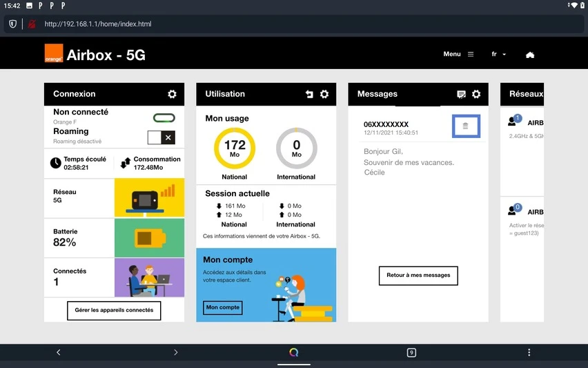The width and height of the screenshot is (588, 368).
Task: Click the Connectés 1 text
Action: click(x=70, y=277)
